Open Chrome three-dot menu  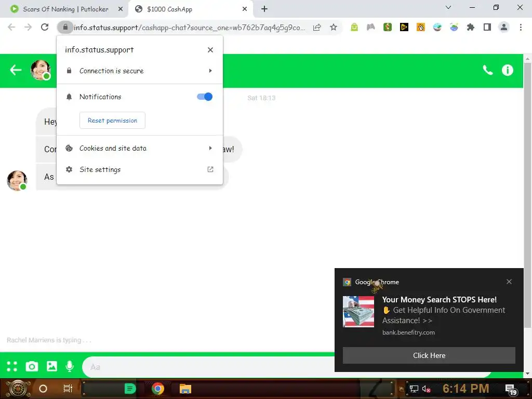click(x=521, y=27)
